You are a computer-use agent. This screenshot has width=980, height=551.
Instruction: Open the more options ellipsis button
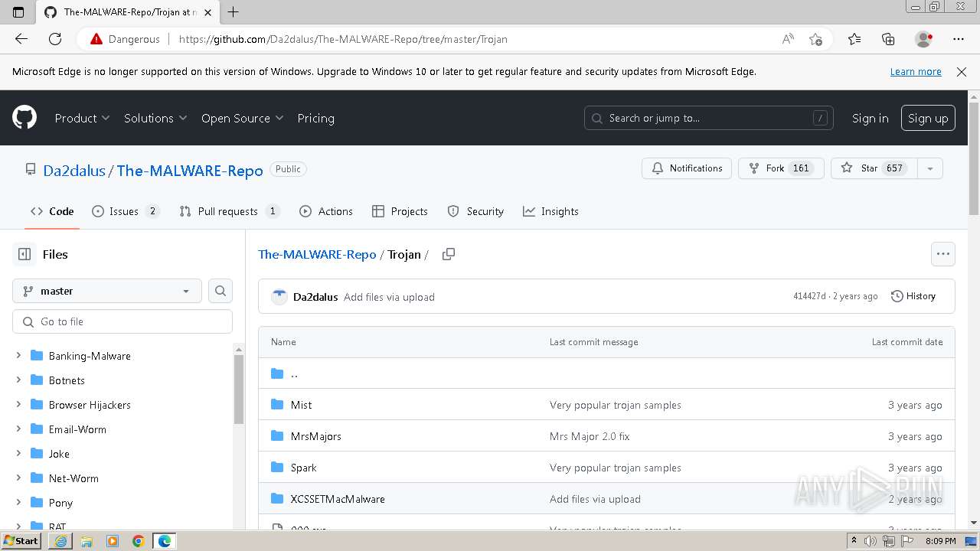943,254
